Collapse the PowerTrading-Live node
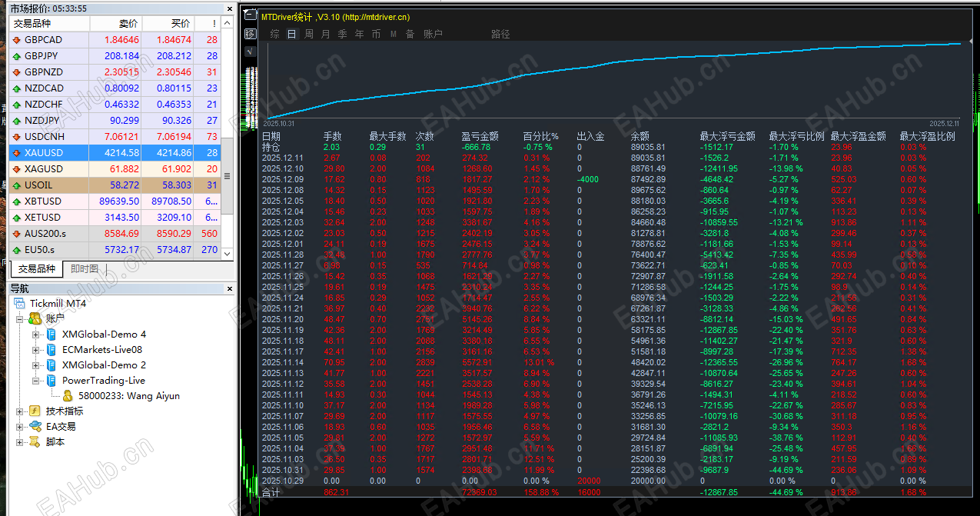Image resolution: width=980 pixels, height=516 pixels. pyautogui.click(x=35, y=381)
